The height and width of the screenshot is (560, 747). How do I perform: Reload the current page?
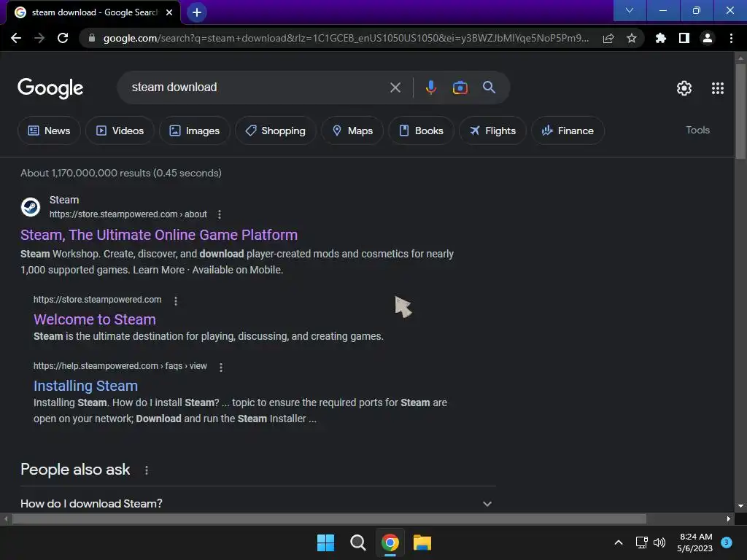click(63, 38)
